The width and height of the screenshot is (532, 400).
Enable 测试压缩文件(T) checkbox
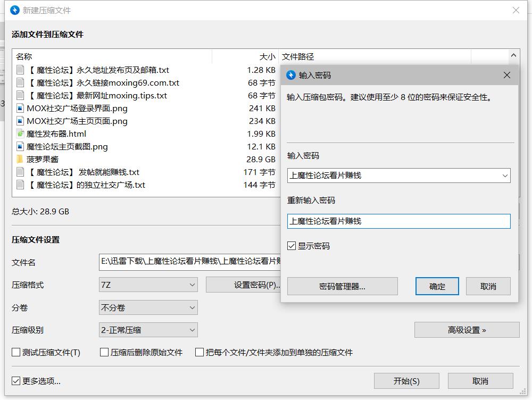pos(16,352)
